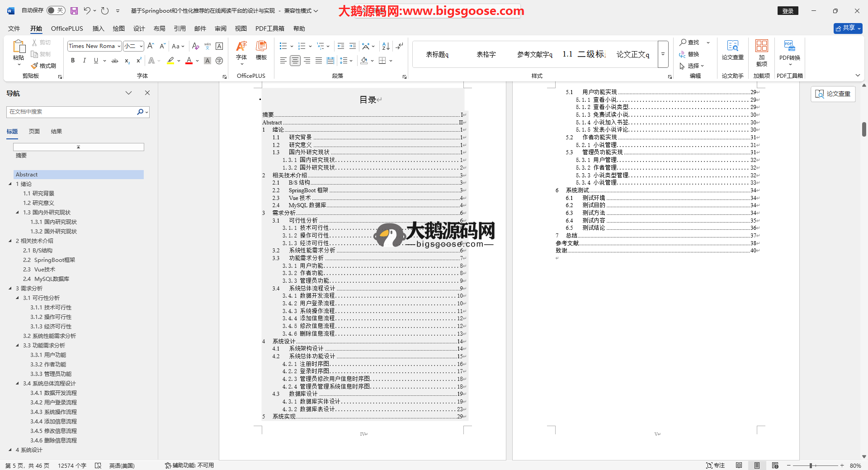Apply italic formatting

click(84, 61)
